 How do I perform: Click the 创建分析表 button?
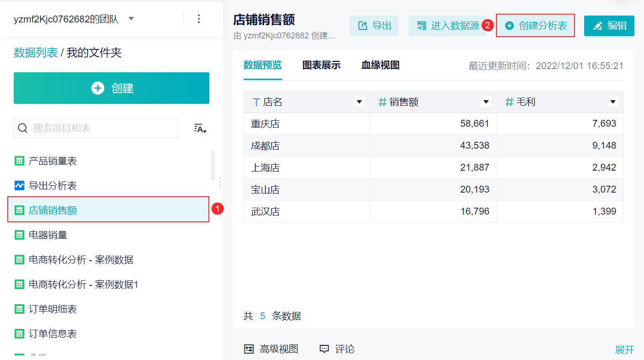click(x=535, y=26)
